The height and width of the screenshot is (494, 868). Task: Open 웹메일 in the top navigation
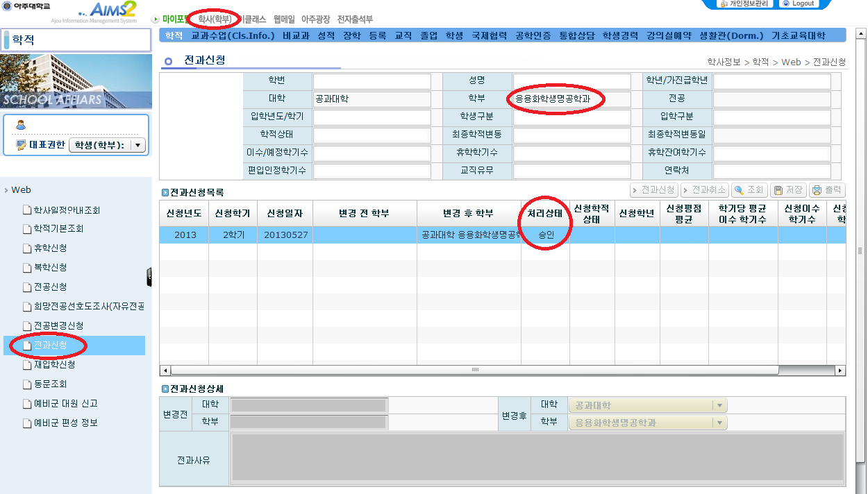coord(284,19)
